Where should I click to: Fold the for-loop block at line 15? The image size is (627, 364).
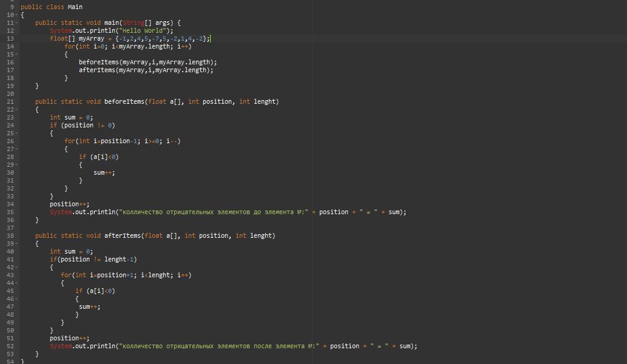[x=16, y=55]
